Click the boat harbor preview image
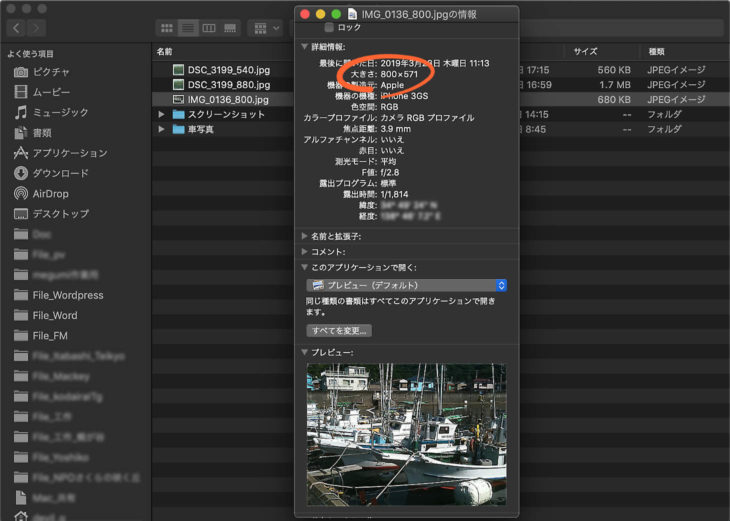Image resolution: width=730 pixels, height=521 pixels. coord(406,433)
